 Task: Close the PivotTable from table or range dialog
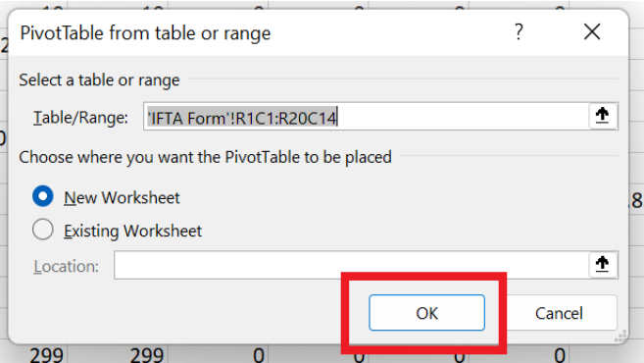pos(592,32)
